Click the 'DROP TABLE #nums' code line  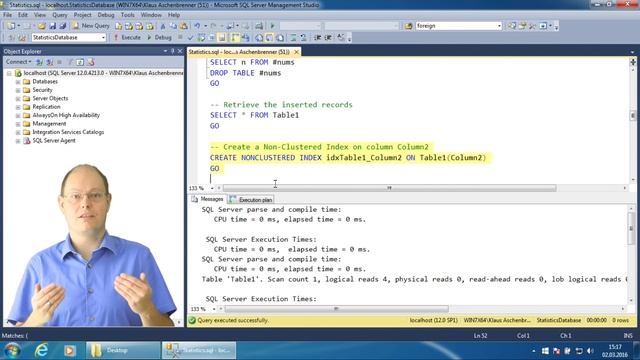[x=245, y=73]
